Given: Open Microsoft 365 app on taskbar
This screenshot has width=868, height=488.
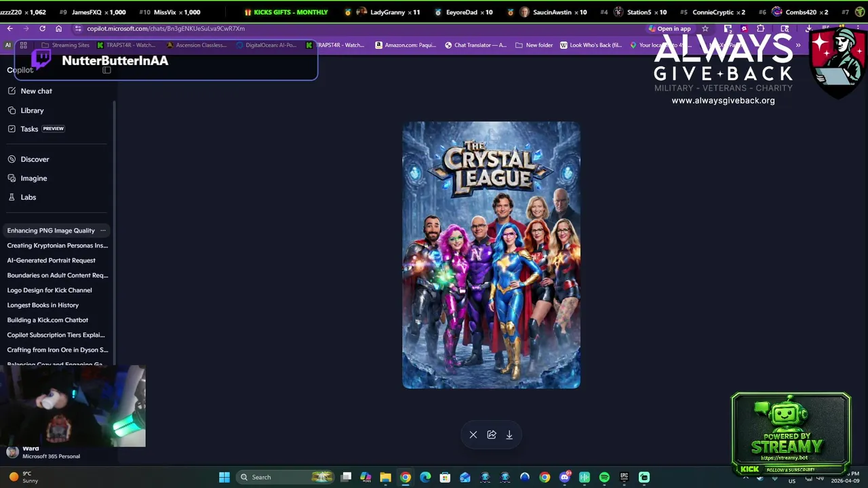Looking at the screenshot, I should click(x=366, y=477).
